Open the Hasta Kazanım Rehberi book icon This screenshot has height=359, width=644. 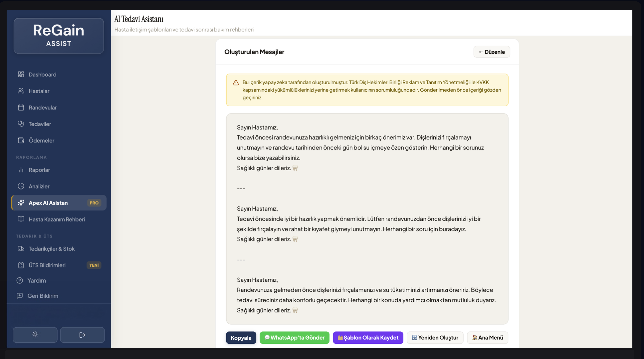tap(21, 219)
